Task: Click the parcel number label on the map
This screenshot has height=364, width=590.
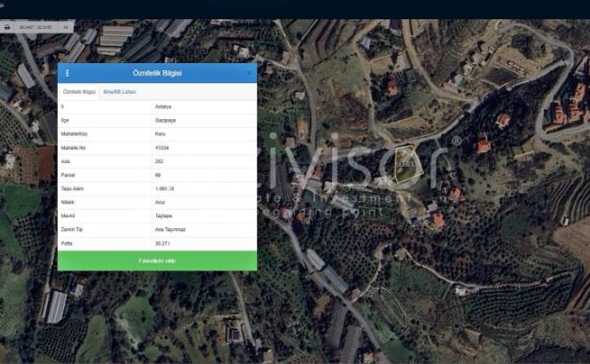Action: [406, 164]
